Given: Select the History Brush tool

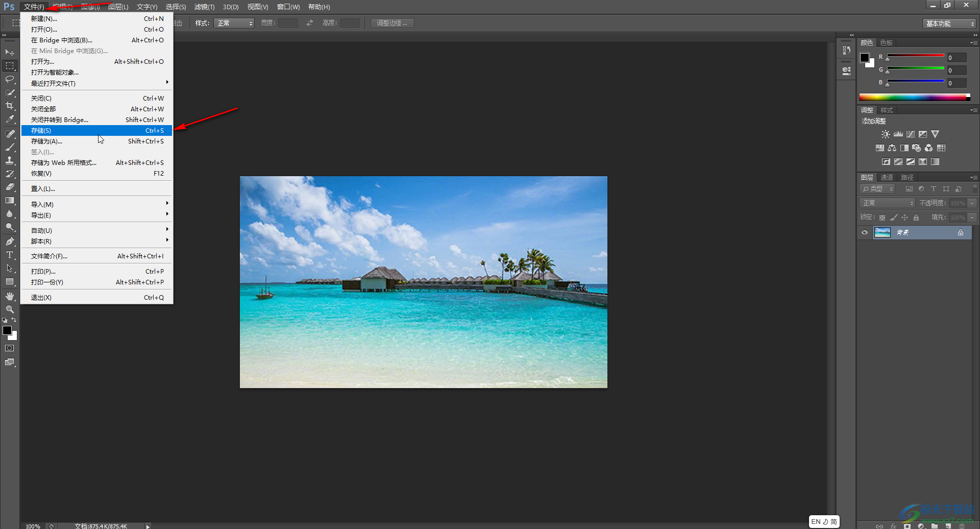Looking at the screenshot, I should (x=10, y=174).
